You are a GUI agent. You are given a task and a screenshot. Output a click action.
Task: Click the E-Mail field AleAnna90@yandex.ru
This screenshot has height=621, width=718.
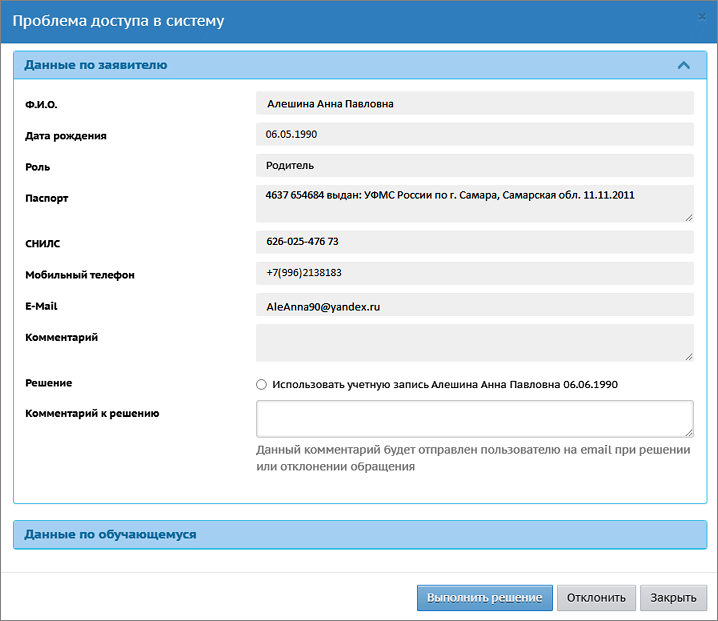pyautogui.click(x=474, y=307)
